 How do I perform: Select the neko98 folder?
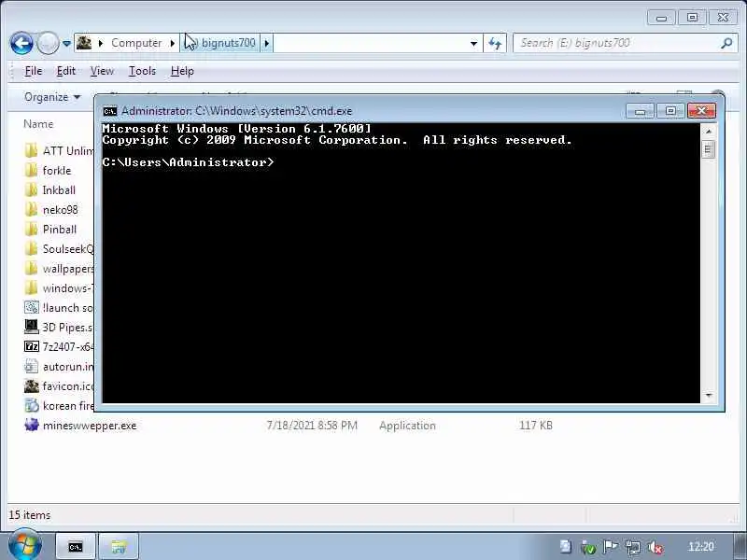51,209
